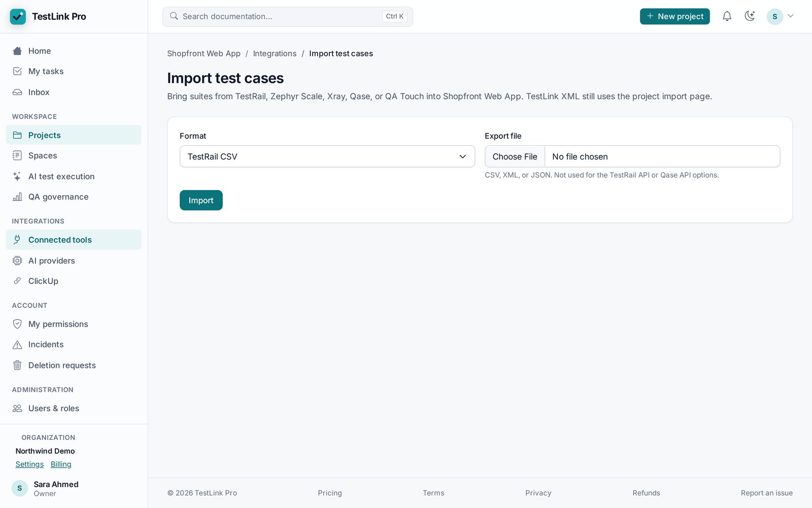This screenshot has height=508, width=812.
Task: Open My tasks checkbox icon
Action: pos(17,71)
